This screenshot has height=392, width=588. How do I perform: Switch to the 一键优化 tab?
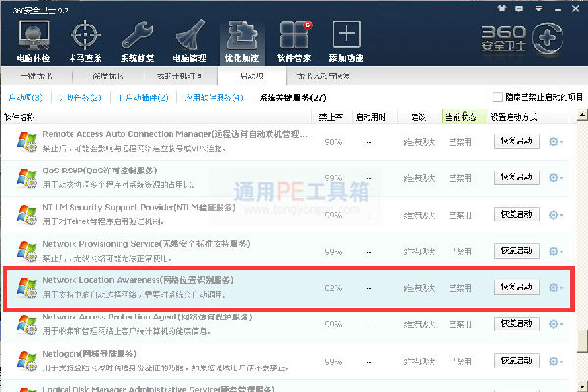(36, 76)
